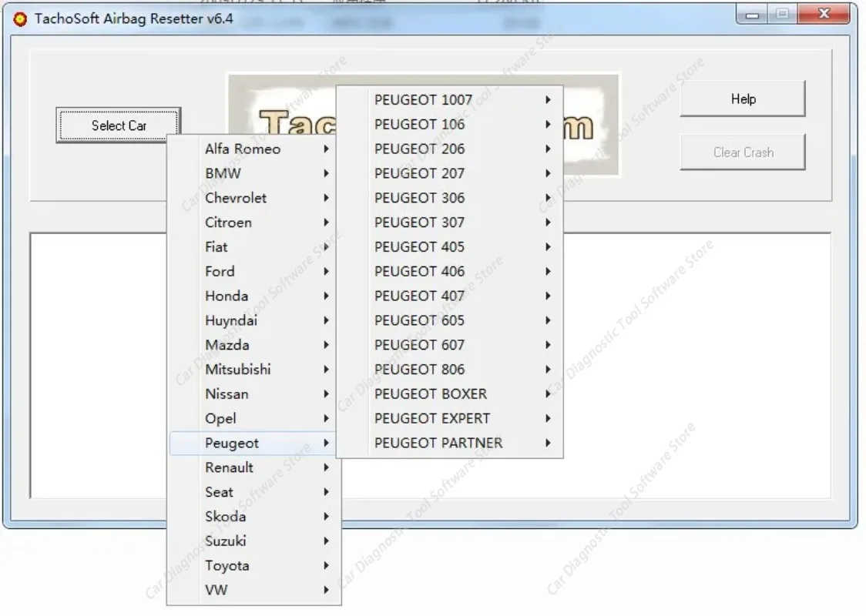The image size is (866, 616).
Task: Expand arrow next to BMW
Action: point(327,173)
